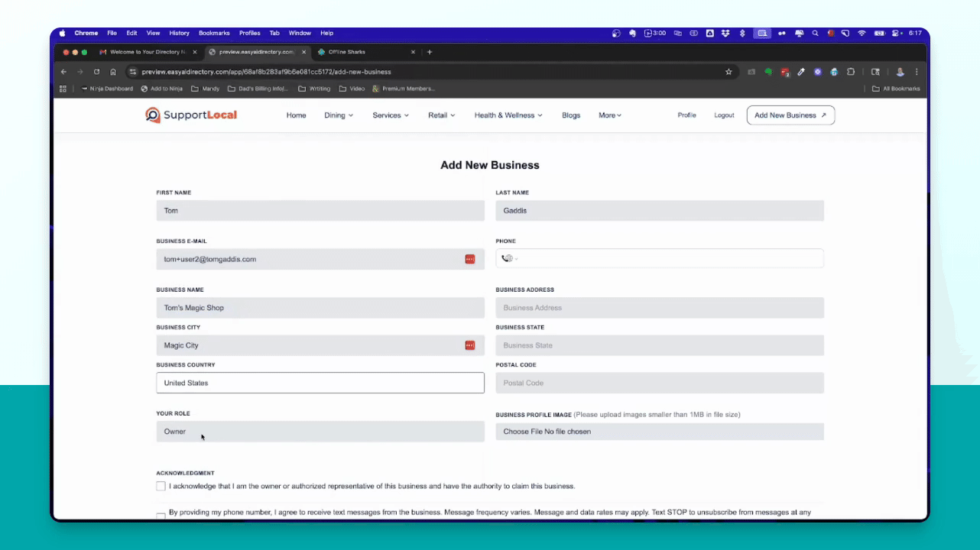980x550 pixels.
Task: Open the Chrome File menu
Action: click(x=112, y=33)
